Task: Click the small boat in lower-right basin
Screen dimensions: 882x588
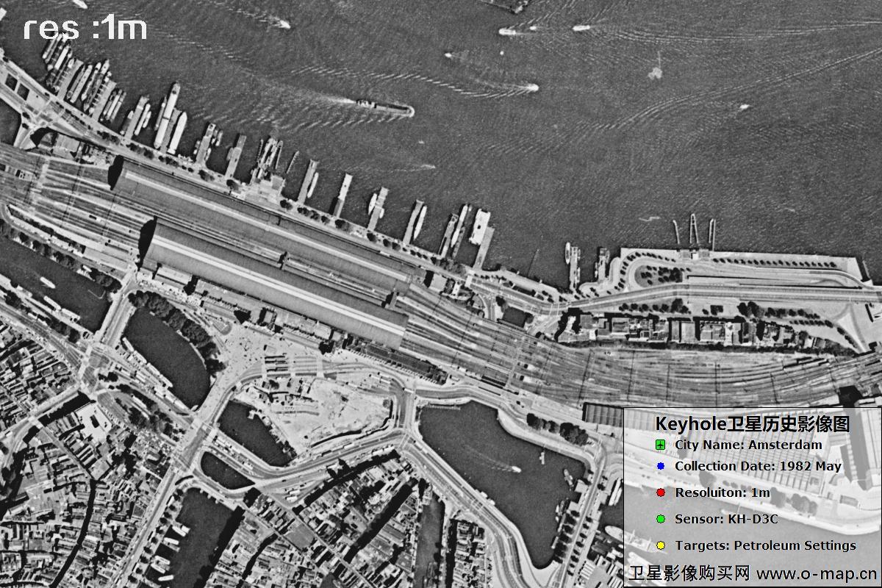Action: click(x=514, y=469)
